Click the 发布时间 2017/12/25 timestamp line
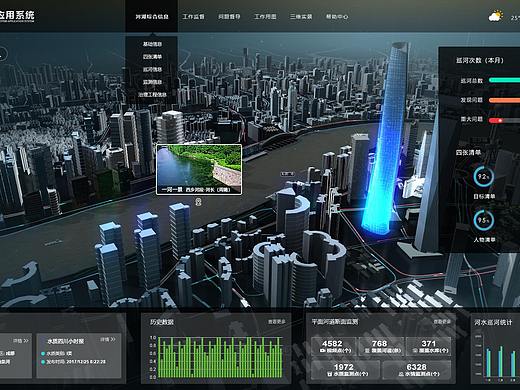This screenshot has width=520, height=390. [x=74, y=362]
